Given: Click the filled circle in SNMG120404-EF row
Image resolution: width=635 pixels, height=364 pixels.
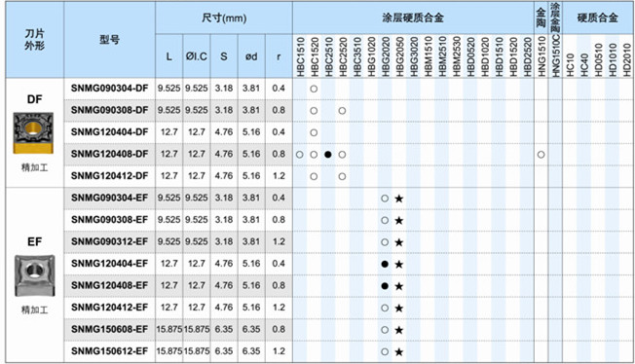Looking at the screenshot, I should coord(385,265).
